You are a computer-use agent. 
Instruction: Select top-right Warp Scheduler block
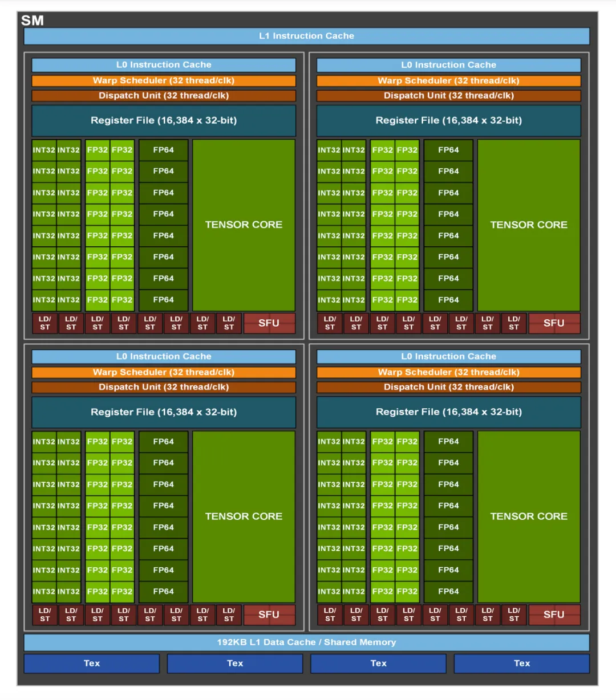(x=448, y=81)
